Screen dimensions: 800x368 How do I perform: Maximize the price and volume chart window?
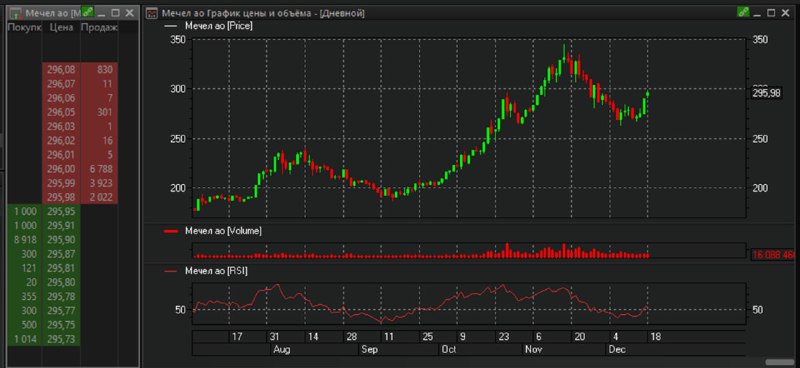click(771, 13)
